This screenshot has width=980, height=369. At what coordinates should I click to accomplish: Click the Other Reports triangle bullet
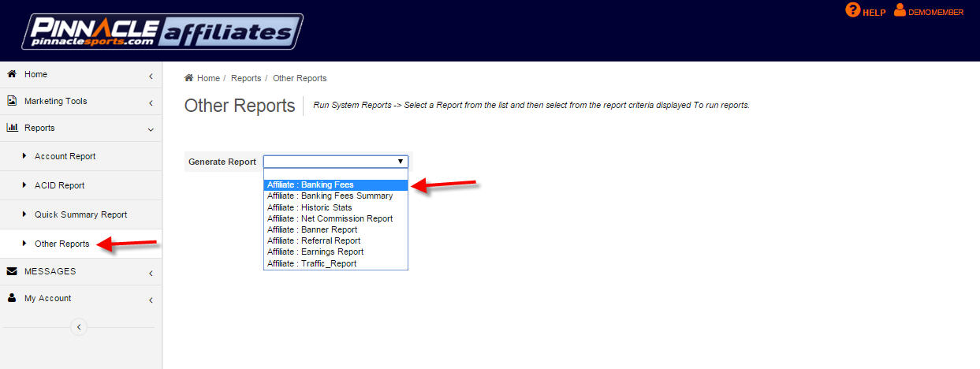coord(24,244)
